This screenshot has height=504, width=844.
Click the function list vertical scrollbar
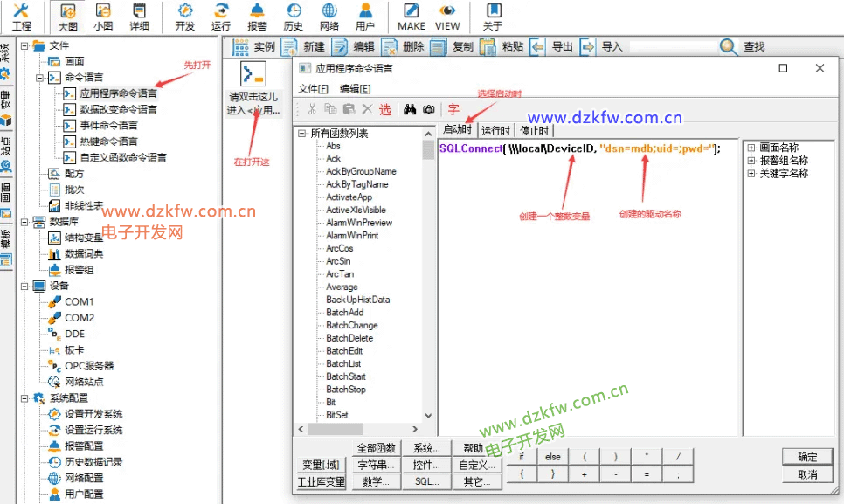click(x=428, y=280)
